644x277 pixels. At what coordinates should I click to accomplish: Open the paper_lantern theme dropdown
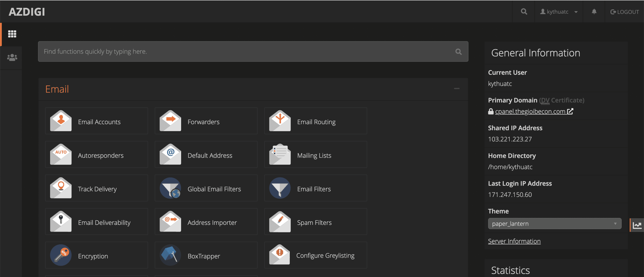[x=555, y=223]
